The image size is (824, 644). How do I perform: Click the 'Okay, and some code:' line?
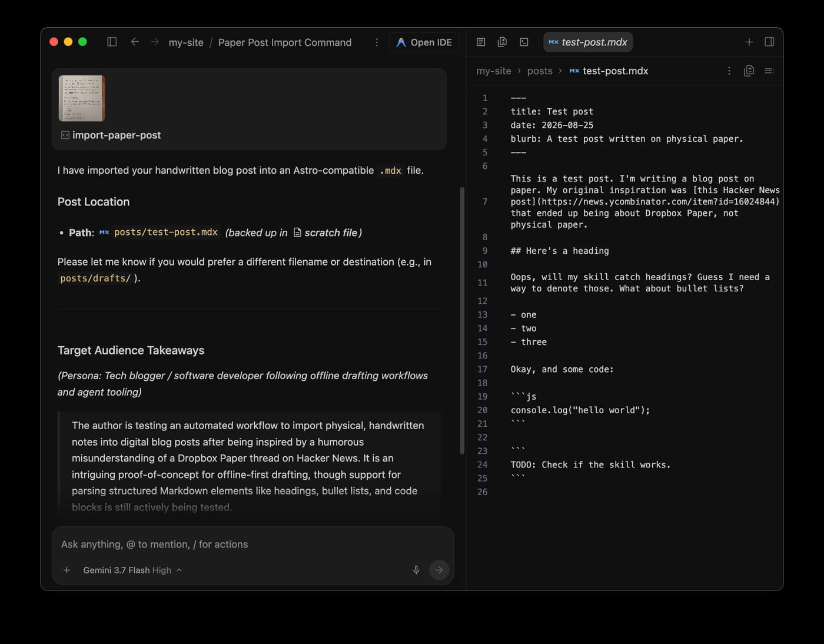[562, 369]
